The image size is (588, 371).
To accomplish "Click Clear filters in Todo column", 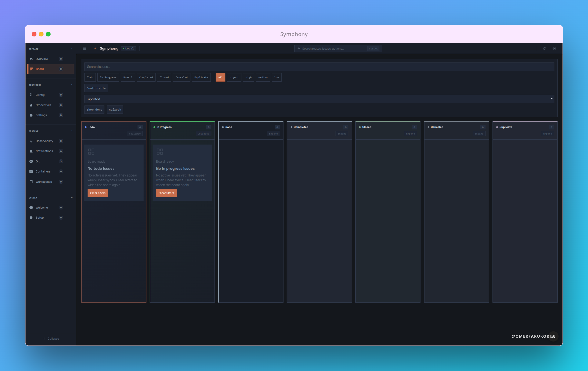I will click(x=98, y=193).
